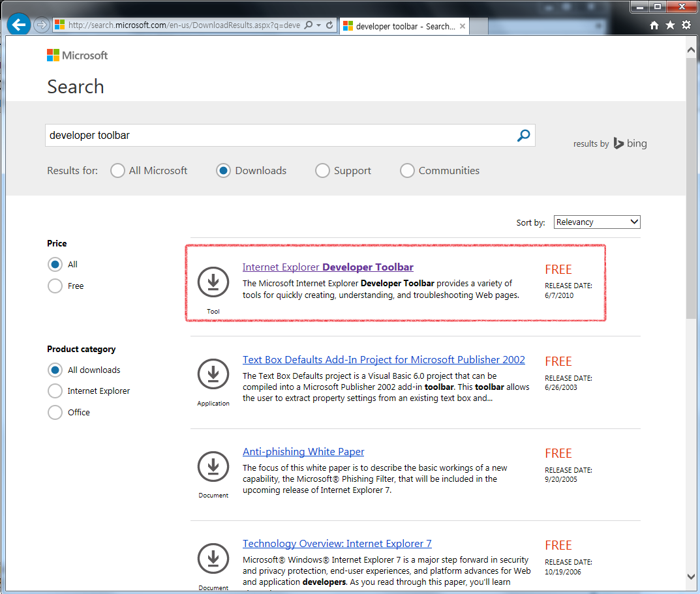The height and width of the screenshot is (594, 700).
Task: Open Anti-phishing White Paper link
Action: point(303,452)
